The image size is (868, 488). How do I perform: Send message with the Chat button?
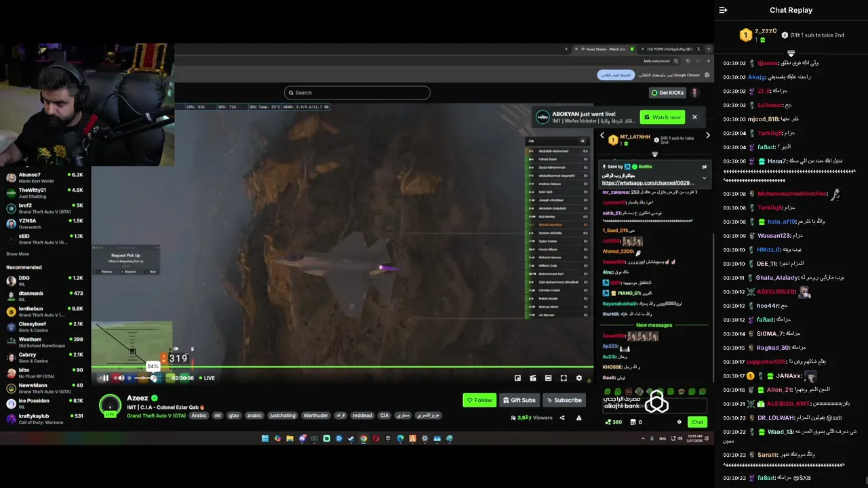pyautogui.click(x=697, y=422)
